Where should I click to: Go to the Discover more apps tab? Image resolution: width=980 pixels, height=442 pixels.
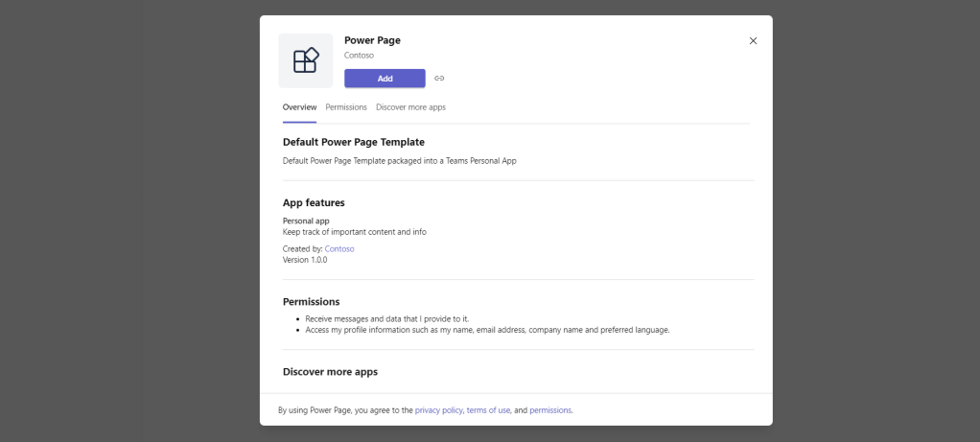(410, 107)
